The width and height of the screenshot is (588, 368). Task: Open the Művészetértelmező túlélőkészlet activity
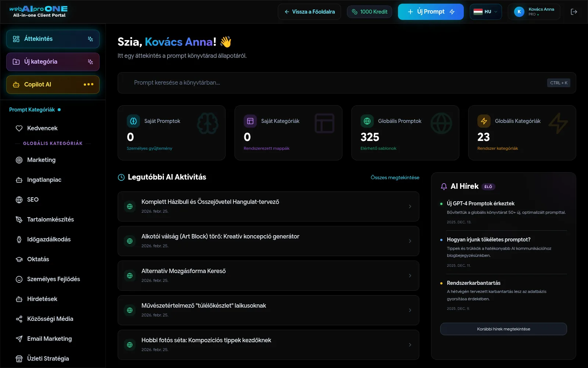click(268, 310)
